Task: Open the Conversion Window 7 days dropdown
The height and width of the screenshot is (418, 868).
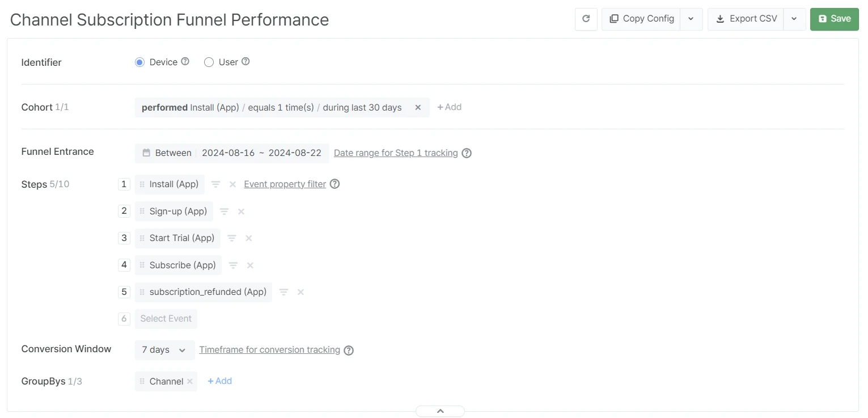Action: point(164,350)
